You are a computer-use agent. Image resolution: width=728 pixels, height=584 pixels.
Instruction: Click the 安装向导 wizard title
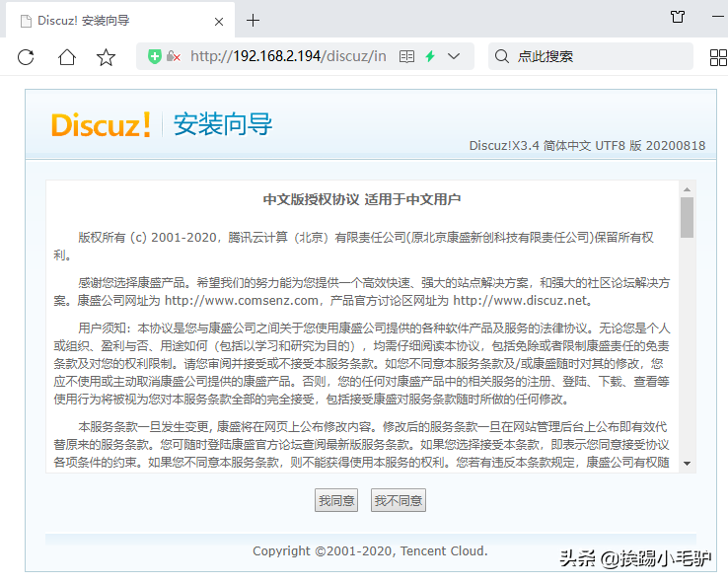[223, 124]
